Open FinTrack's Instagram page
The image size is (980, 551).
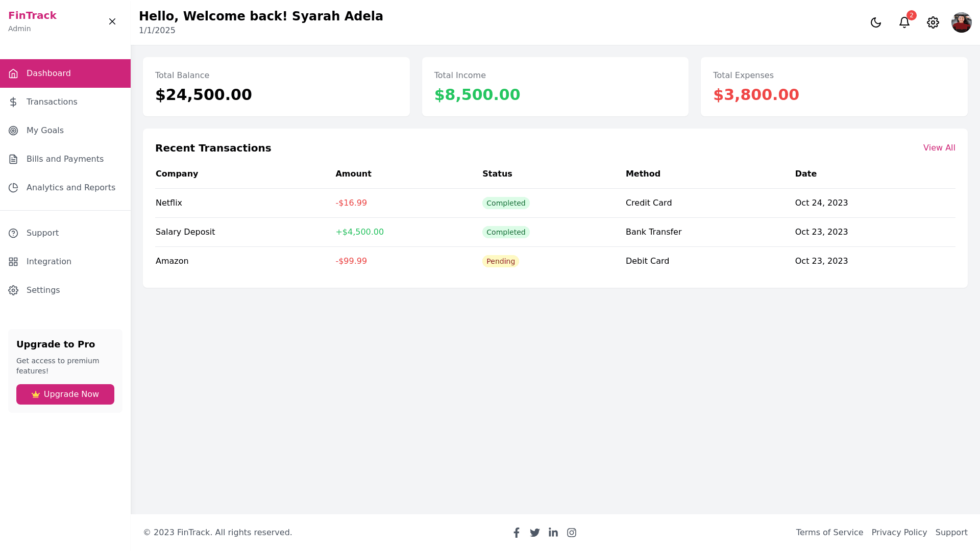click(572, 532)
